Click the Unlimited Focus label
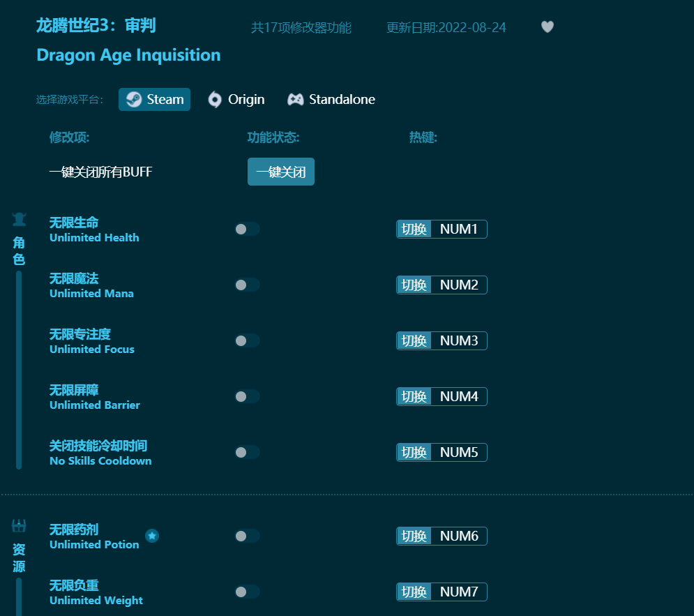The image size is (694, 616). [92, 349]
